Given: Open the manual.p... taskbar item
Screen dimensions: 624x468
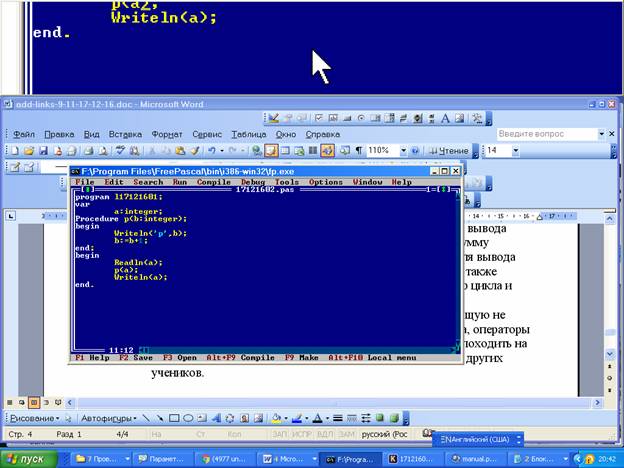Looking at the screenshot, I should click(476, 459).
